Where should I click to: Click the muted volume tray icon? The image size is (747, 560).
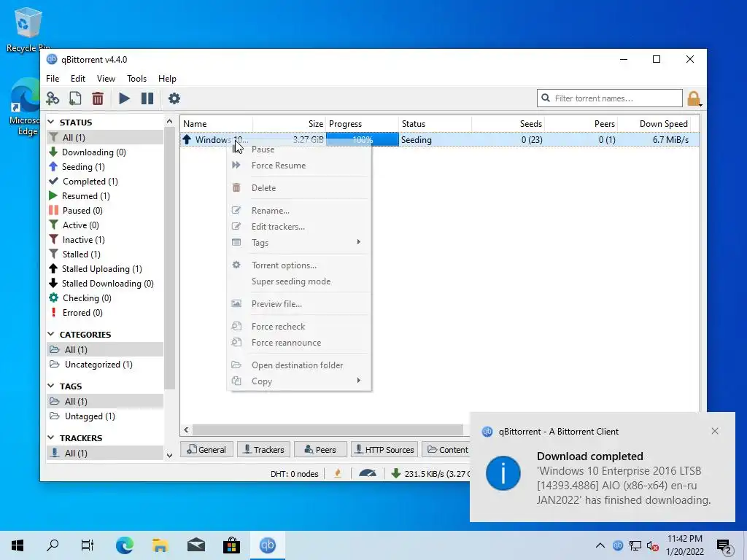(653, 545)
